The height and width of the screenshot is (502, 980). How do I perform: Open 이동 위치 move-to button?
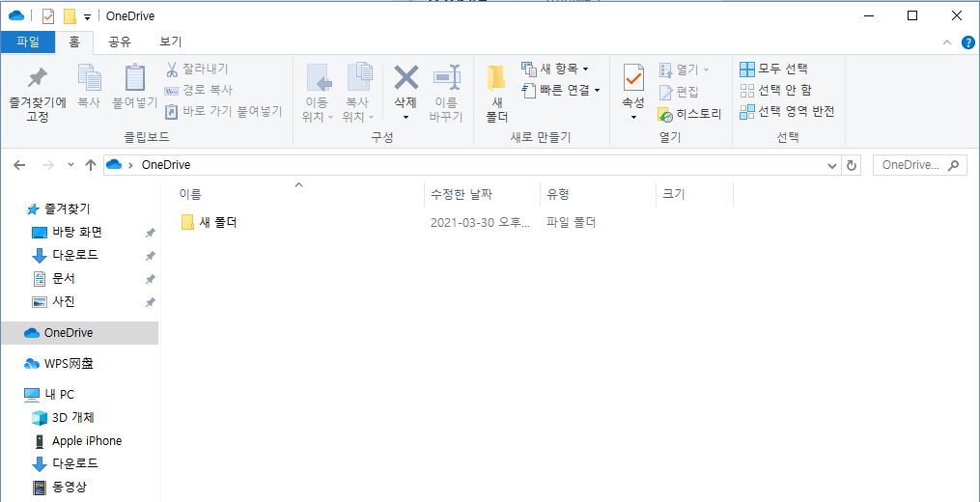pos(318,93)
